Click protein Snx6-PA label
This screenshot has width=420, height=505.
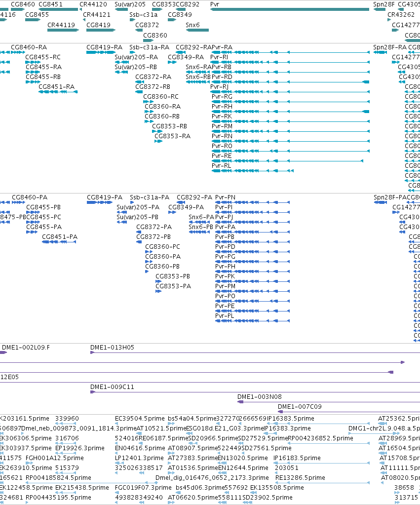[x=201, y=217]
